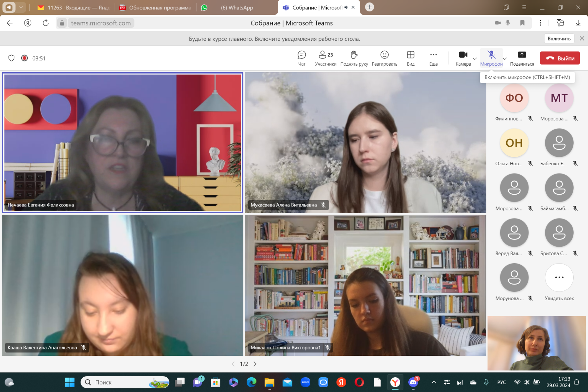Open the React emoji menu

[384, 58]
